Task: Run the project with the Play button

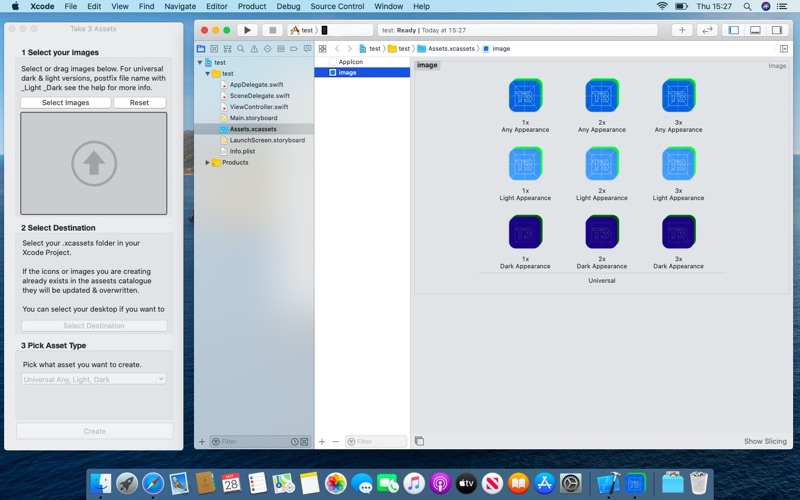Action: click(x=247, y=30)
